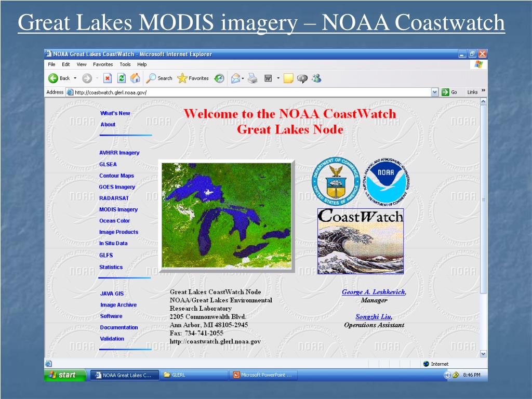The width and height of the screenshot is (532, 399).
Task: Click the page scrollbar down arrow
Action: click(484, 354)
